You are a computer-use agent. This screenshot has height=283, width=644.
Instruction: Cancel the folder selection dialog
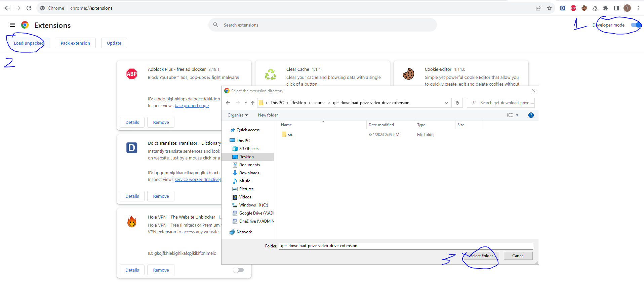(x=518, y=256)
